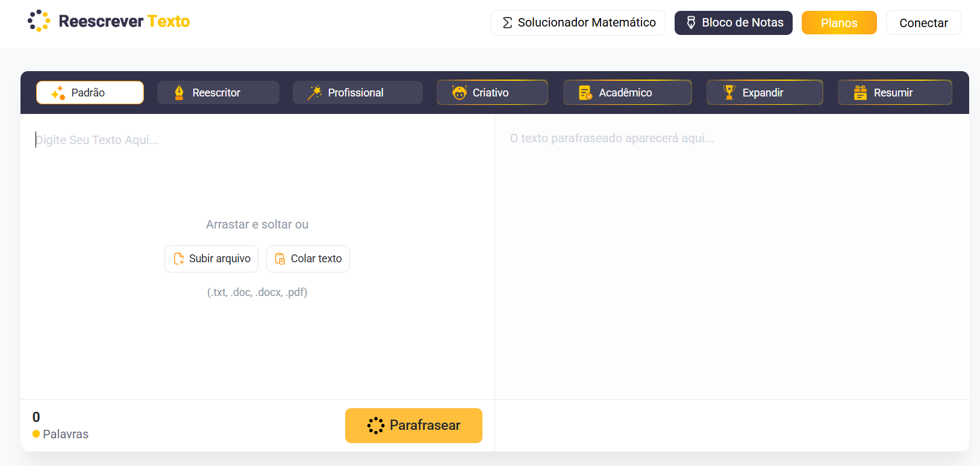This screenshot has width=980, height=466.
Task: Click the face icon for Criativo mode
Action: pos(460,92)
